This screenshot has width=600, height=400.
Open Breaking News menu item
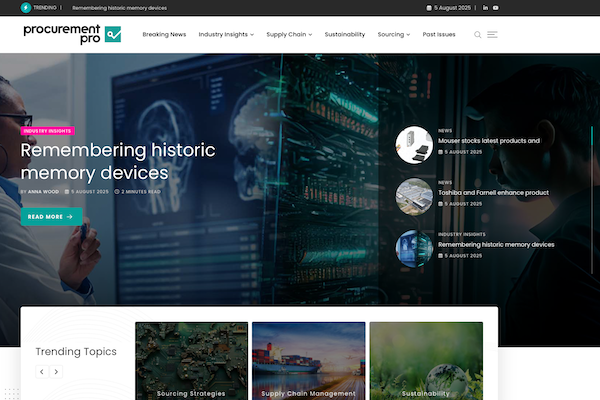point(164,34)
